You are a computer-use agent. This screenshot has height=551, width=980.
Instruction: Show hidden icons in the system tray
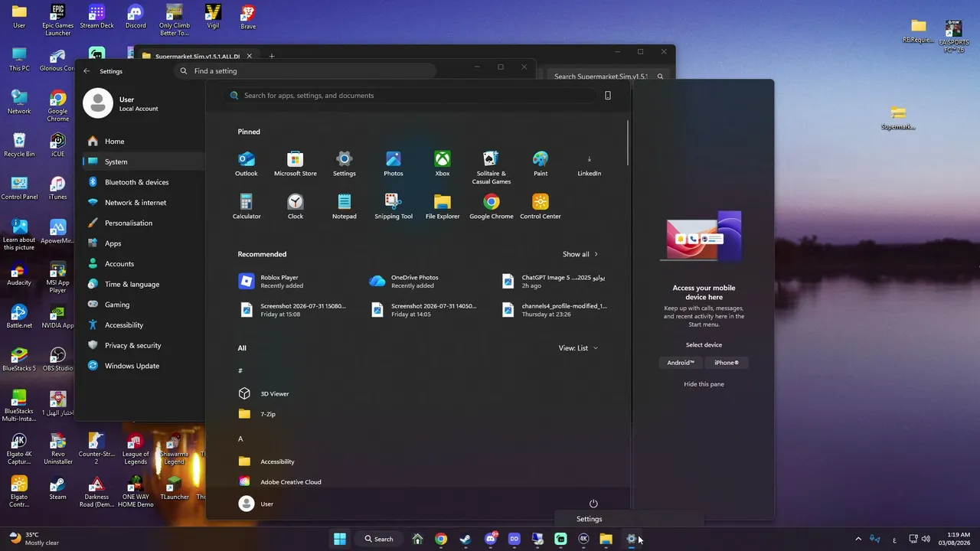858,539
